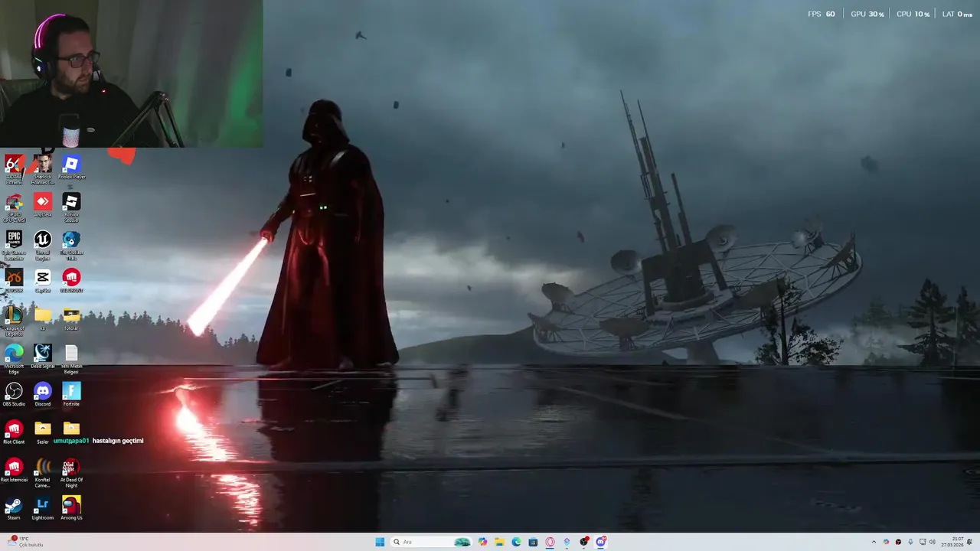The height and width of the screenshot is (551, 980).
Task: Select the fotolar folder on the desktop
Action: (x=71, y=318)
